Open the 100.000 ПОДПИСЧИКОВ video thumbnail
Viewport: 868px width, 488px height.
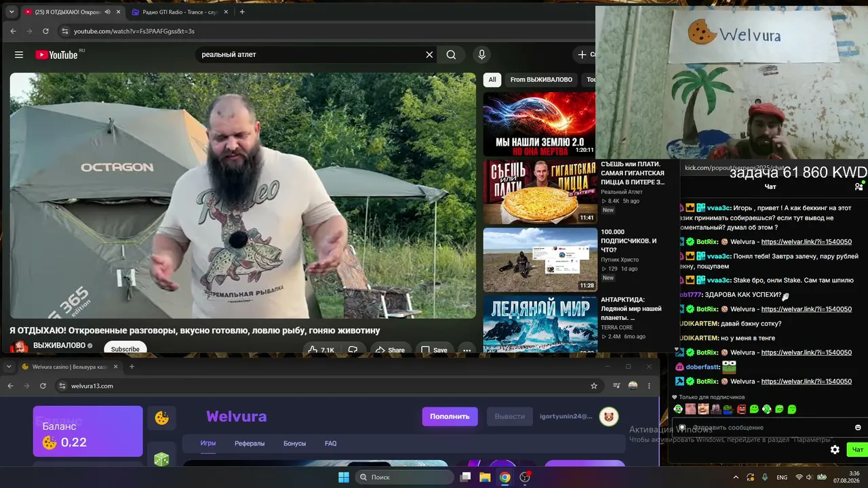coord(540,260)
